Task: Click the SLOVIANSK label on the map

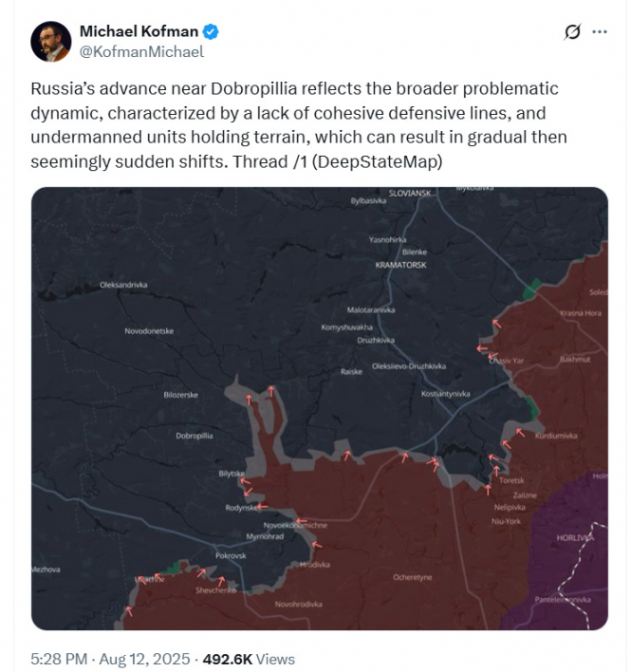Action: [x=410, y=193]
